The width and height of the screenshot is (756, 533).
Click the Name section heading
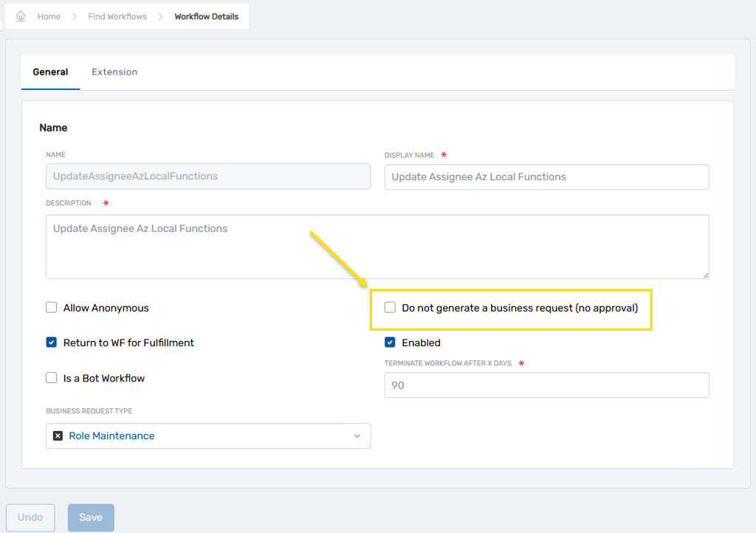point(53,128)
